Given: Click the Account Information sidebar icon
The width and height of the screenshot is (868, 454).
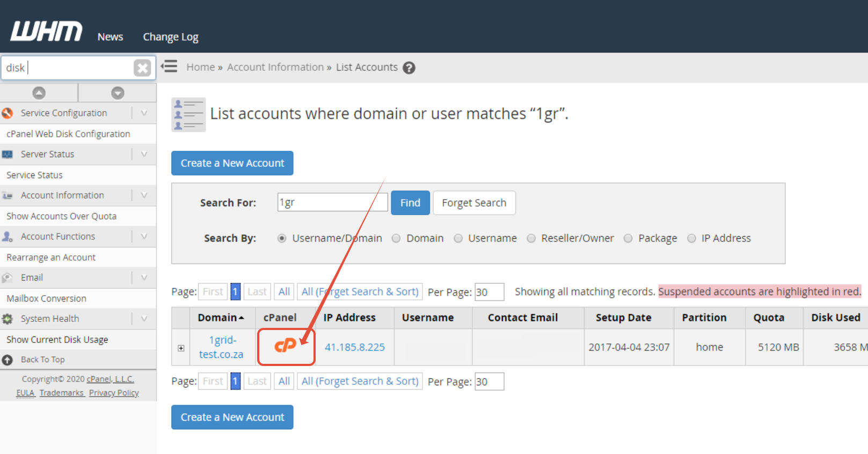Looking at the screenshot, I should click(8, 196).
